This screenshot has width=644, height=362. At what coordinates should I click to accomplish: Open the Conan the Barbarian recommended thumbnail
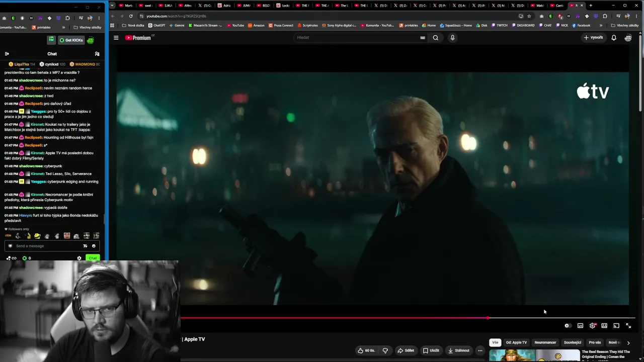tap(534, 355)
